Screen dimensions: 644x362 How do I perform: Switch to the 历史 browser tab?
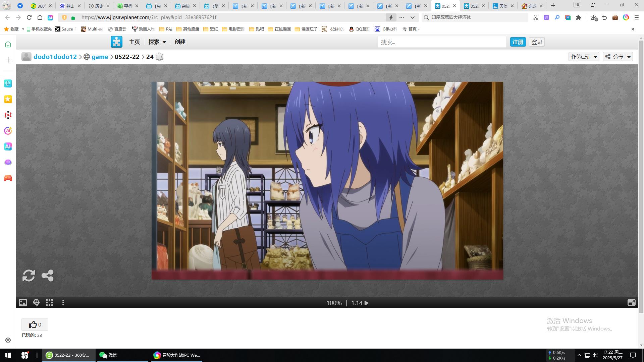pos(99,6)
